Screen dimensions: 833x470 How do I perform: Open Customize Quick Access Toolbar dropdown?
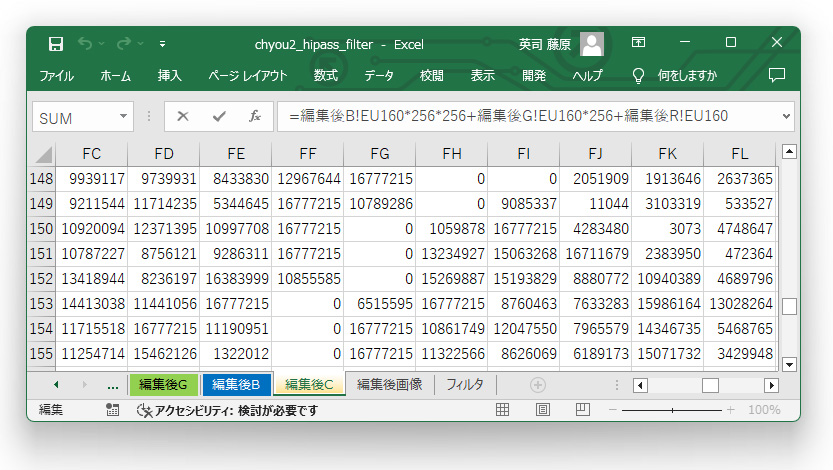click(x=163, y=44)
